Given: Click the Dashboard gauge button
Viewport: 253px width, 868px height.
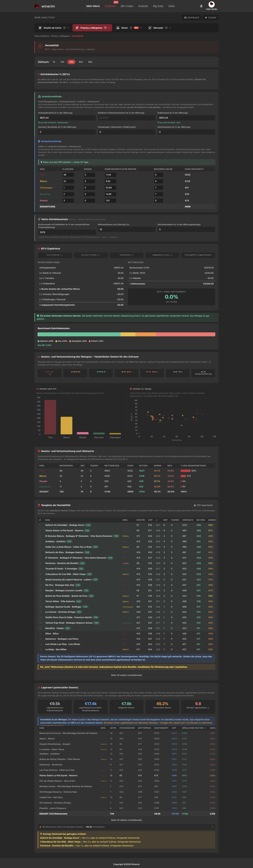Looking at the screenshot, I should 191,18.
